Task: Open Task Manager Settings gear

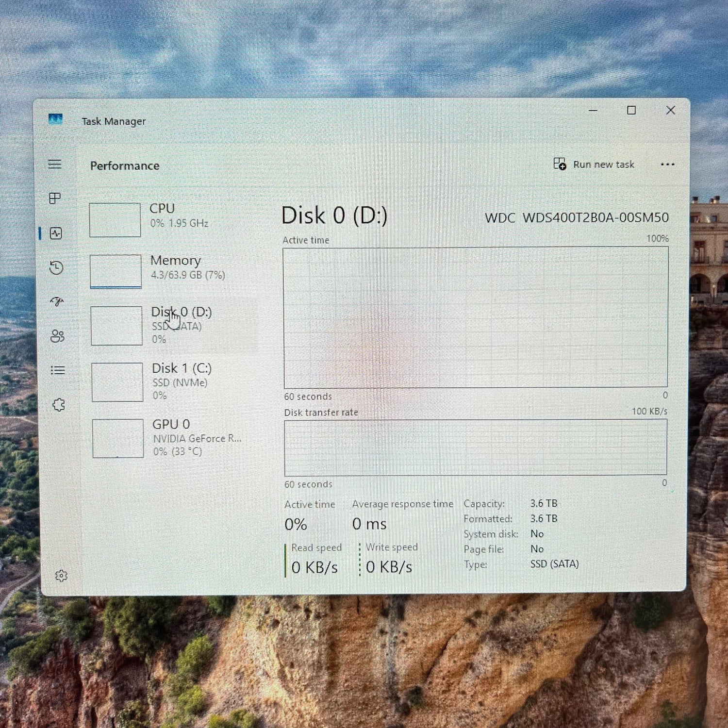Action: click(61, 576)
